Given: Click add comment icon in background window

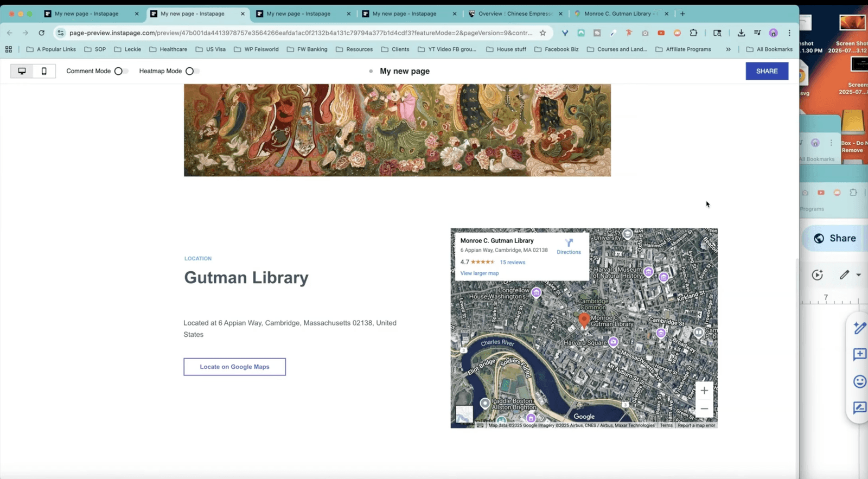Looking at the screenshot, I should pyautogui.click(x=859, y=354).
